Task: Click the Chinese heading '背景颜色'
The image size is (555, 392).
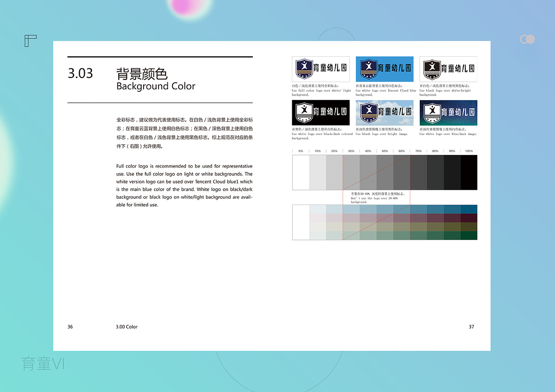Action: coord(142,73)
